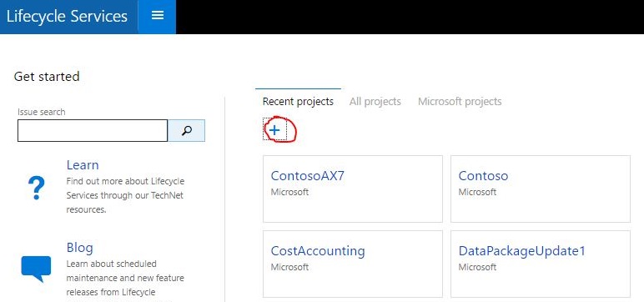Viewport: 644px width, 302px height.
Task: Click the Get started heading
Action: point(47,77)
